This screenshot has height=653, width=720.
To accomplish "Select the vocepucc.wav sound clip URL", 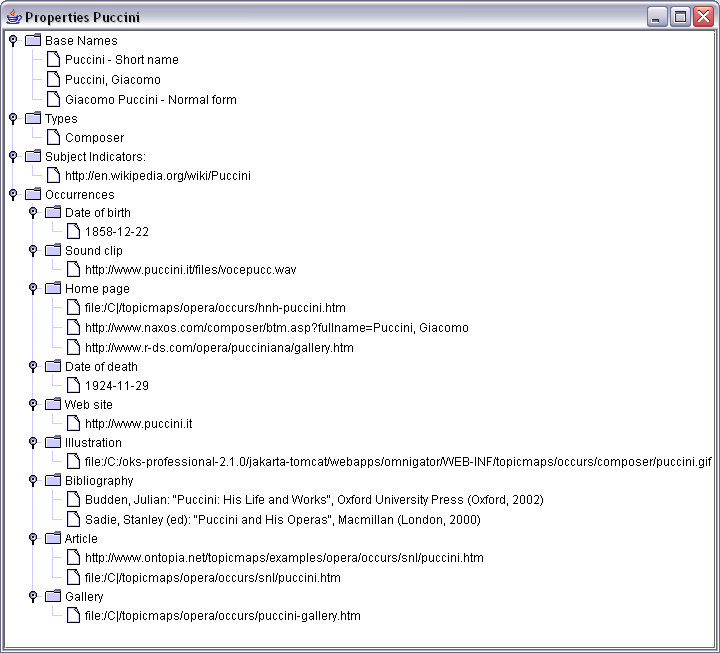I will click(x=190, y=270).
